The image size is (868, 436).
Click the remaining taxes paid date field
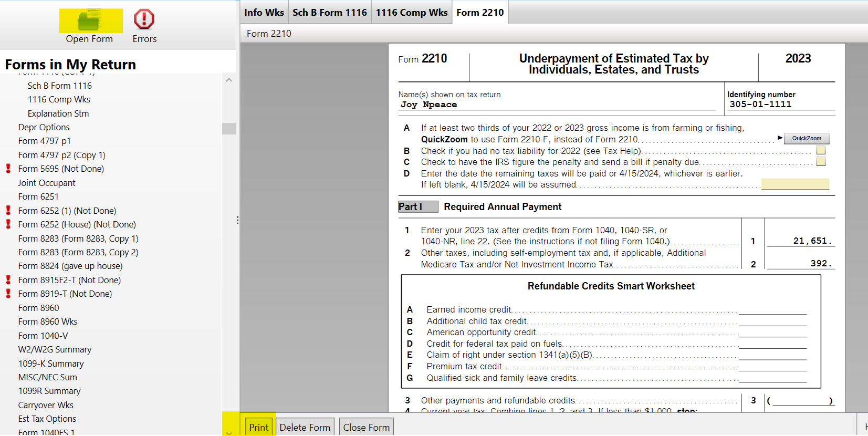click(x=794, y=184)
